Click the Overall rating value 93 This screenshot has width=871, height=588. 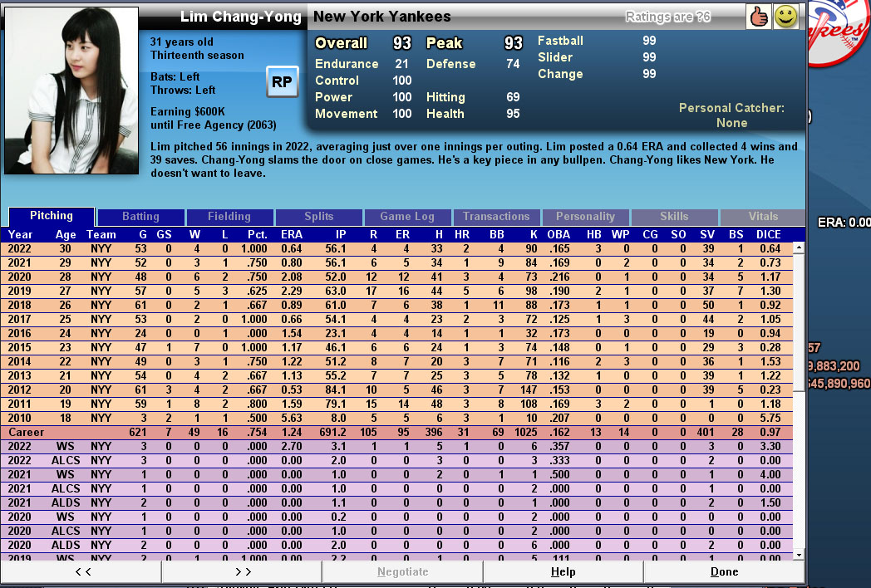click(402, 42)
